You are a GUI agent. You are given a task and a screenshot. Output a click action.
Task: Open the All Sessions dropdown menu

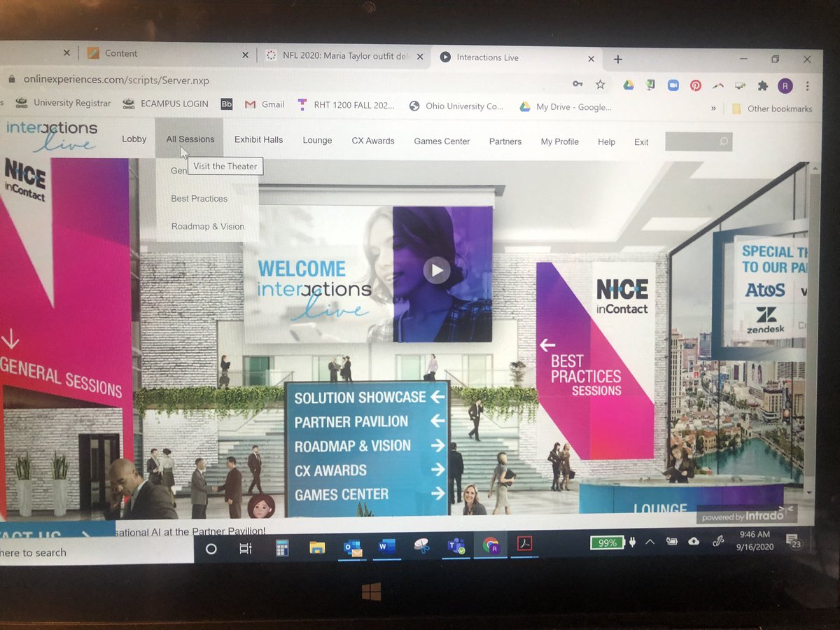pyautogui.click(x=190, y=139)
